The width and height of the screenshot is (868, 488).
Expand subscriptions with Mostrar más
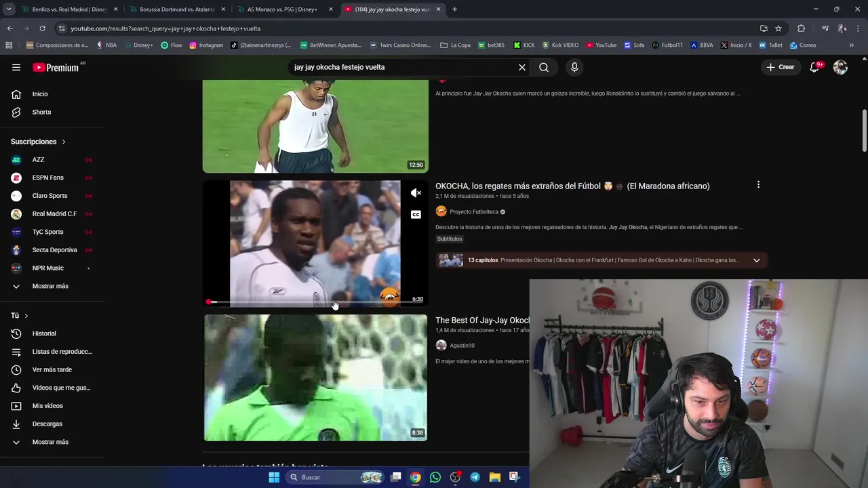[52, 286]
